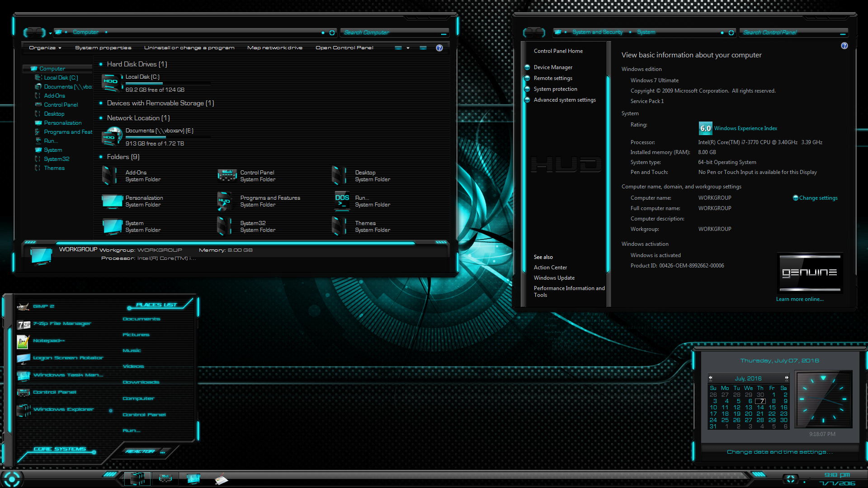Image resolution: width=868 pixels, height=488 pixels.
Task: Click the Device Manager icon in the sidebar
Action: tap(527, 67)
